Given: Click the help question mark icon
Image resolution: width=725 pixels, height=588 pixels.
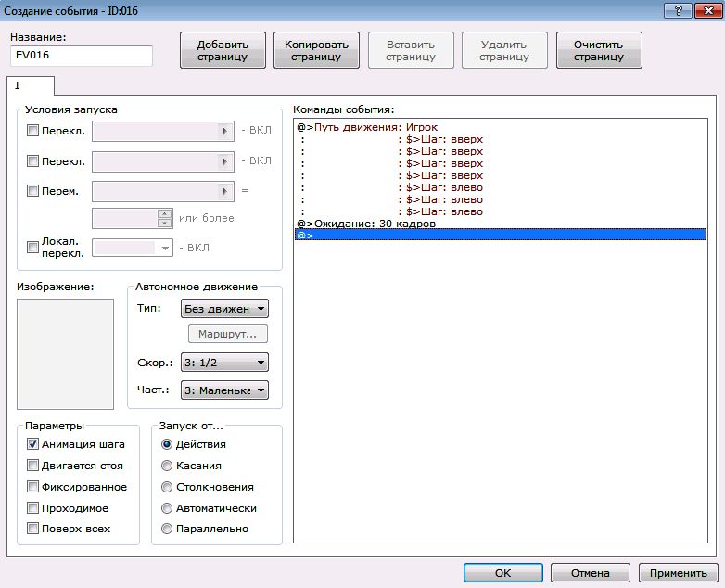Looking at the screenshot, I should coord(676,8).
